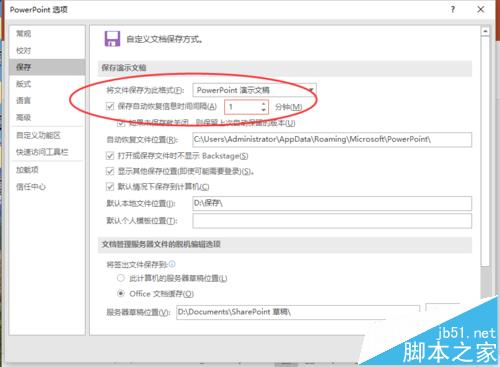Open 自定义功能区 settings
This screenshot has height=367, width=500.
(x=38, y=135)
